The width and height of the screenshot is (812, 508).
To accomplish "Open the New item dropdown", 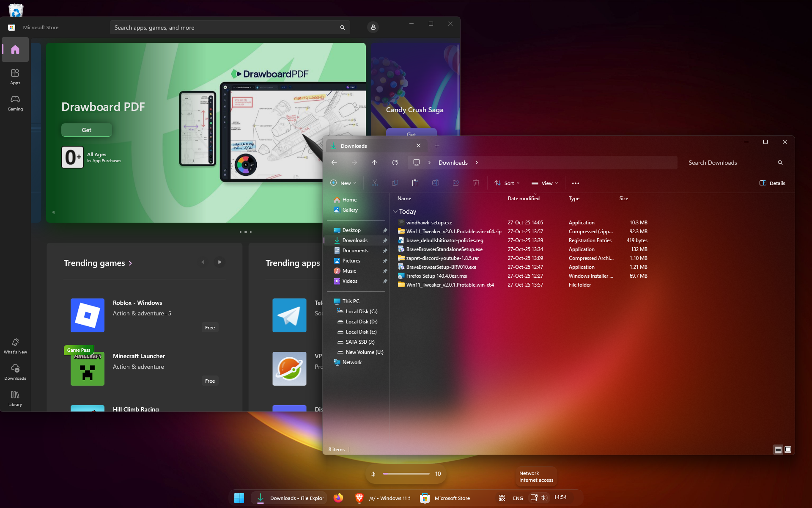I will [343, 183].
